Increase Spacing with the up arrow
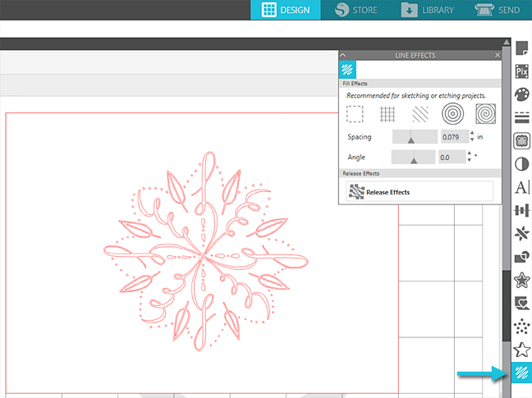 click(x=472, y=133)
